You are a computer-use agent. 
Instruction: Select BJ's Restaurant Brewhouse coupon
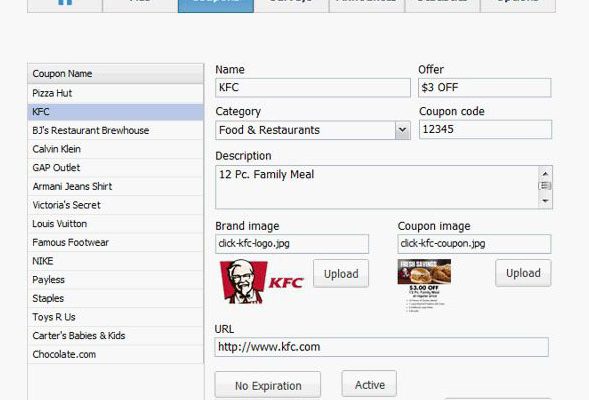pos(115,130)
